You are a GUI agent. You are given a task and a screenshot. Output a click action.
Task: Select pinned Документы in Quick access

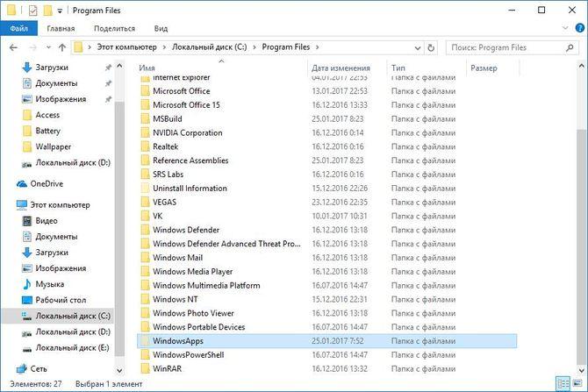point(56,83)
